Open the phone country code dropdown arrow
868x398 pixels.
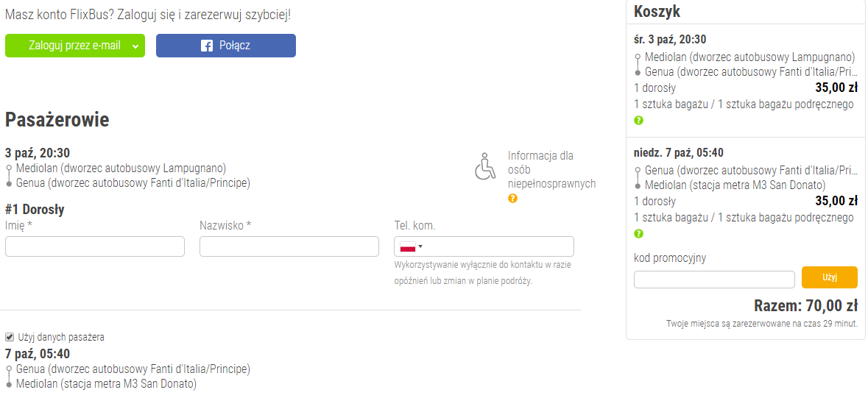(x=420, y=246)
